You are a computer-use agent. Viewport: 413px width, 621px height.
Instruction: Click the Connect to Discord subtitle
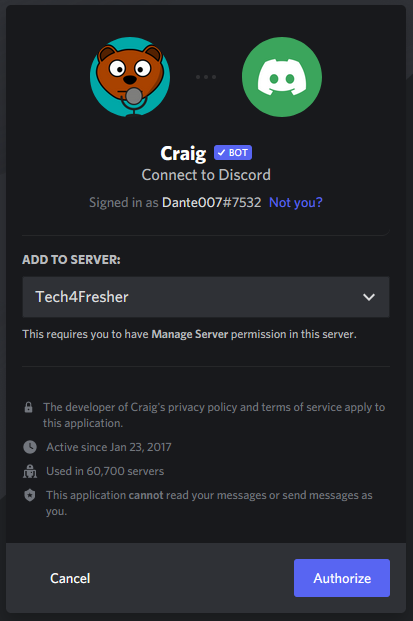point(206,175)
